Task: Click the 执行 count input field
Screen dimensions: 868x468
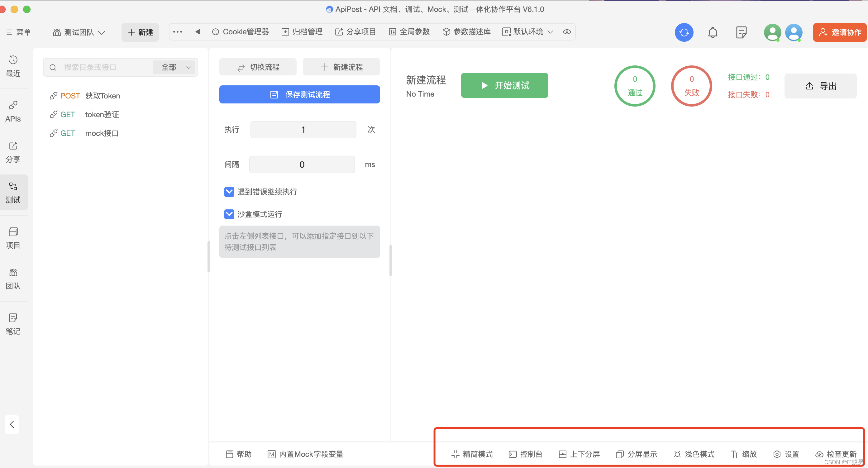Action: tap(303, 130)
